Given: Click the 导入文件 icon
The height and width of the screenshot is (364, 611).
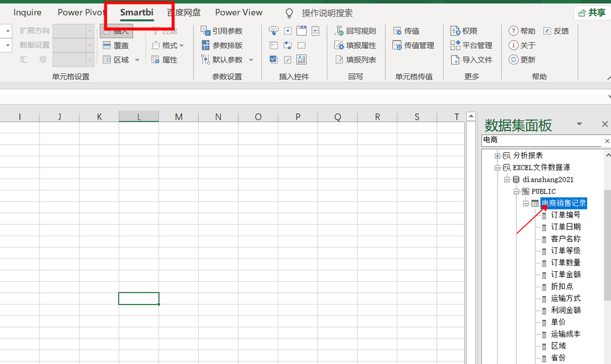Looking at the screenshot, I should (x=455, y=59).
